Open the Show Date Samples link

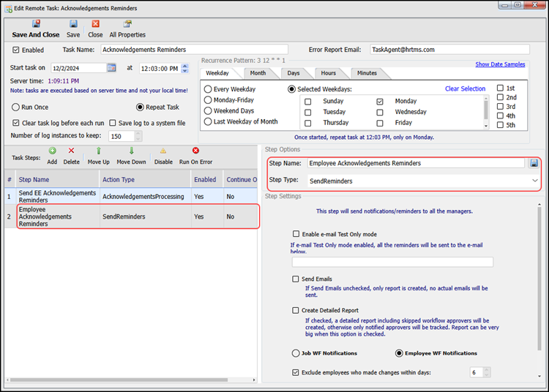click(x=500, y=64)
